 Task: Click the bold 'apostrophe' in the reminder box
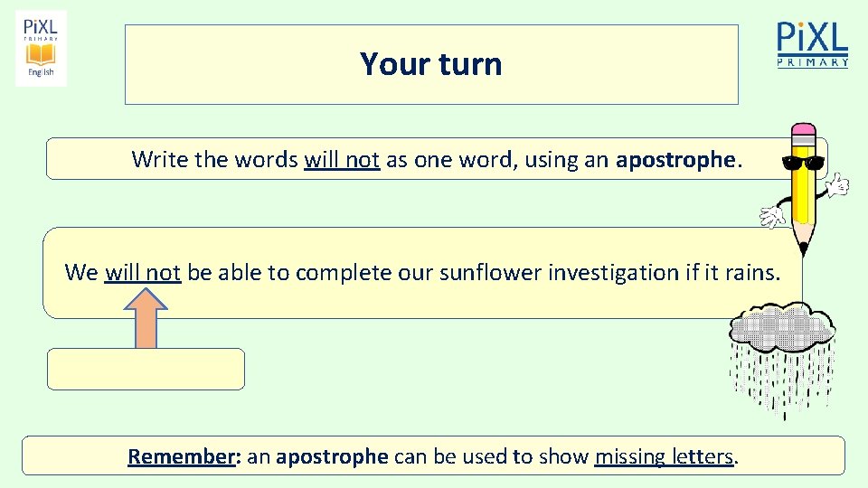pos(332,456)
